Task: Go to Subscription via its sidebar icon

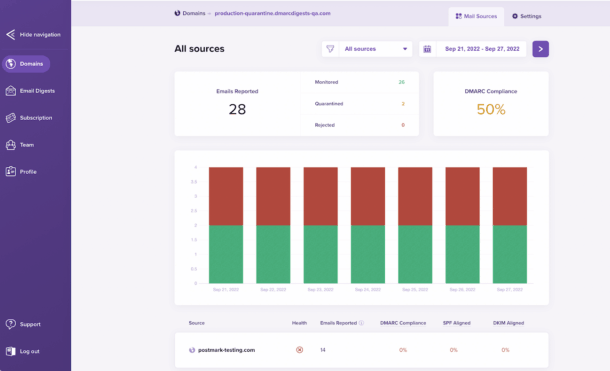Action: (11, 118)
